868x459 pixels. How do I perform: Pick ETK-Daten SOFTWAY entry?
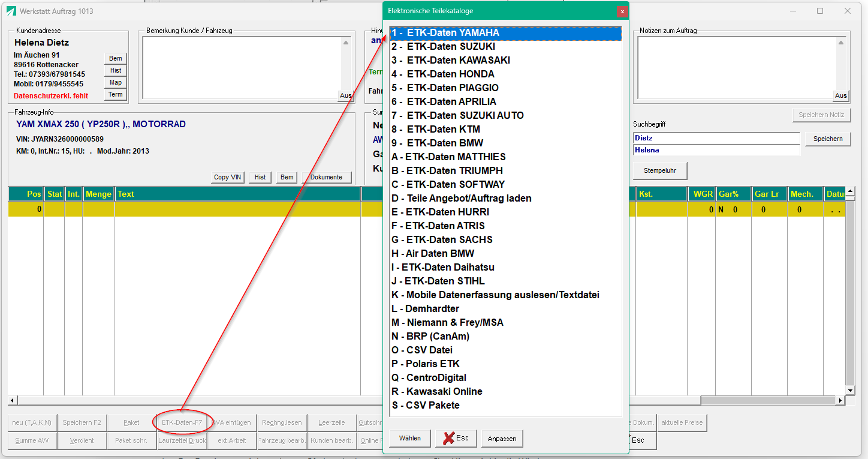(x=505, y=185)
